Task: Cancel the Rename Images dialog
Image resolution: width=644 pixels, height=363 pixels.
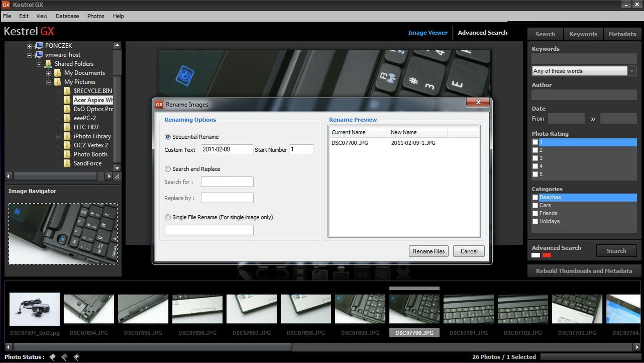Action: (x=469, y=251)
